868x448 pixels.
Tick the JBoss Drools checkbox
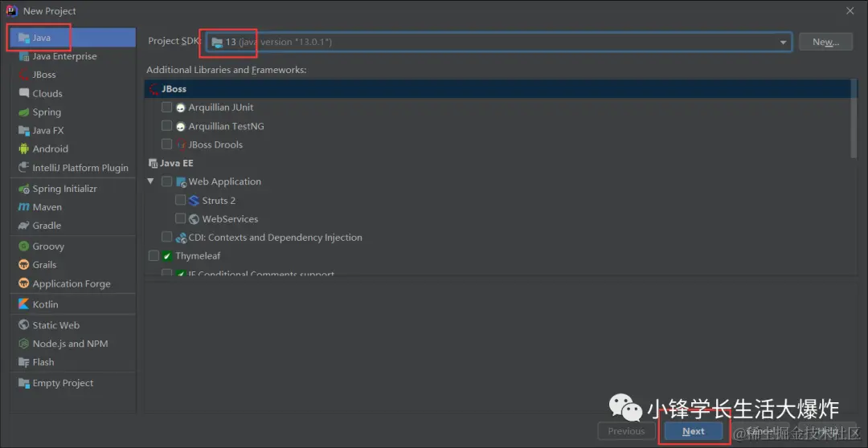tap(166, 145)
